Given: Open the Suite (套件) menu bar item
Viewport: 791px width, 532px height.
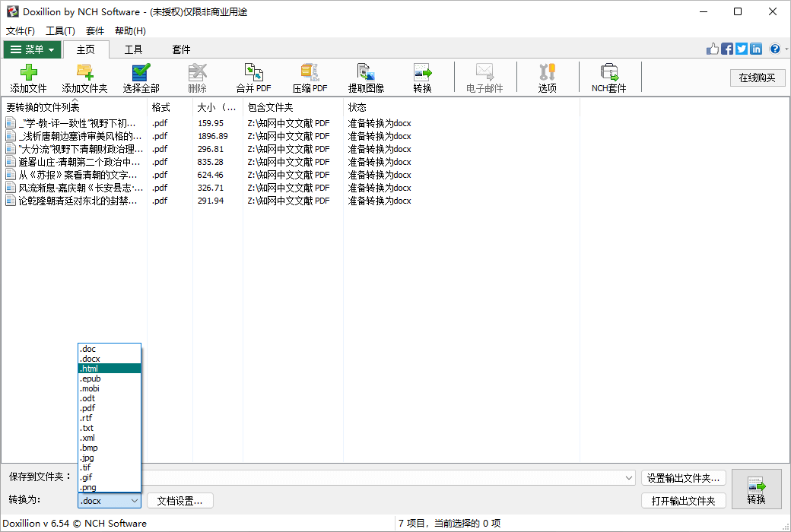Looking at the screenshot, I should [95, 30].
